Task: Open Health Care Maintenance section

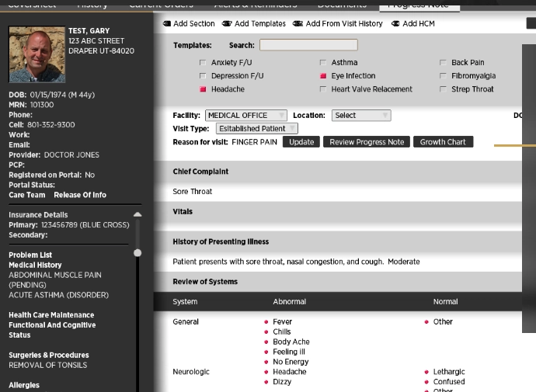Action: [51, 315]
